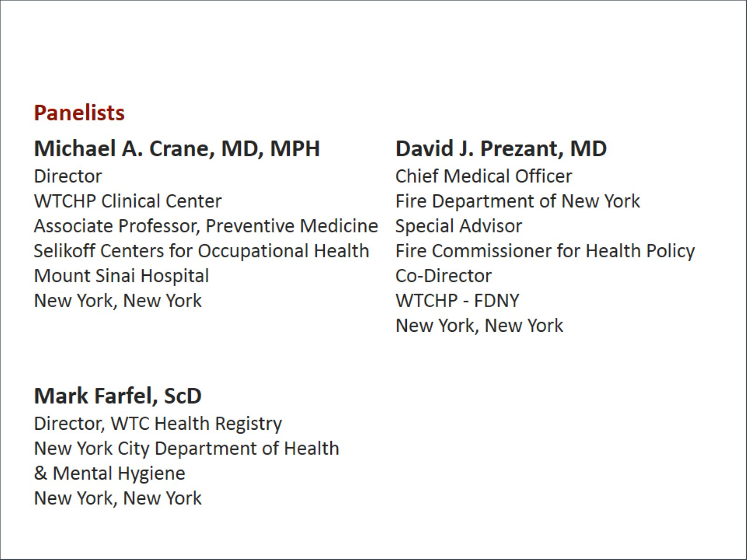The width and height of the screenshot is (747, 560).
Task: Click the single-word Director line under Michael Crane
Action: (x=68, y=176)
